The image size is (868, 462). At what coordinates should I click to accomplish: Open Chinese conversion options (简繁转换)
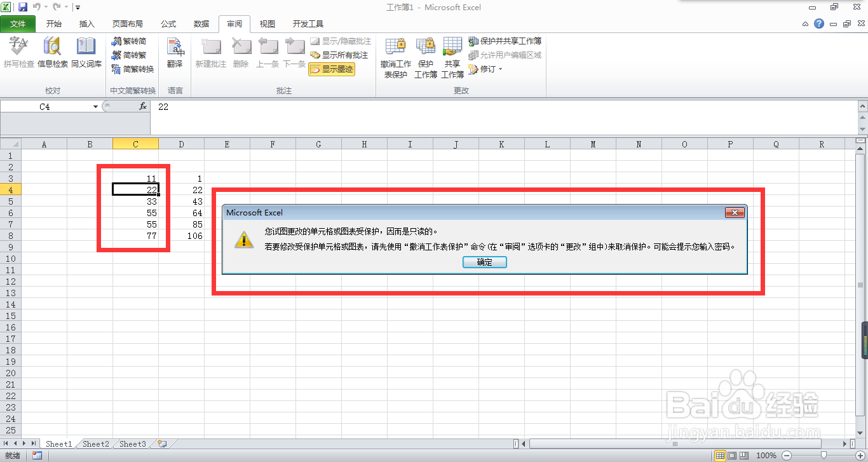(133, 69)
